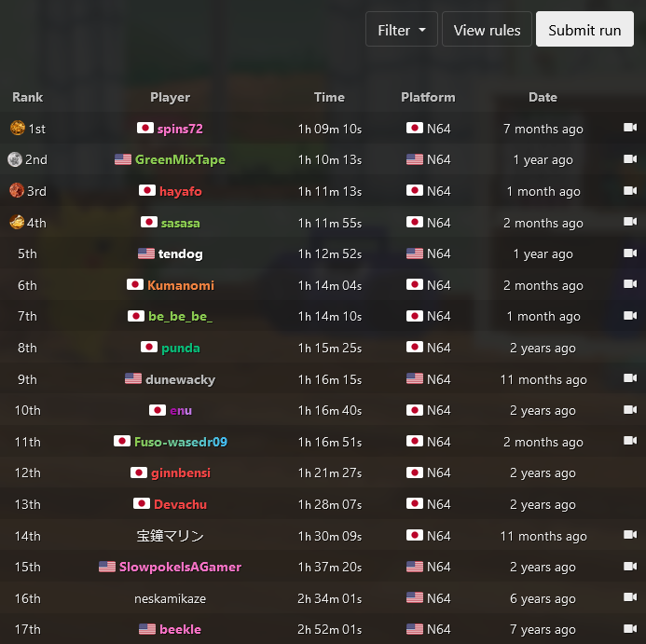The height and width of the screenshot is (644, 646).
Task: Click the Date column header
Action: click(543, 97)
